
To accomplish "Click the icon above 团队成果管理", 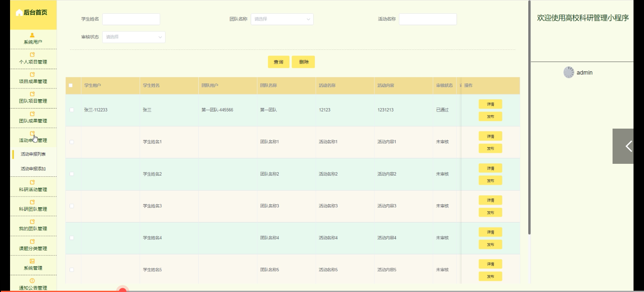I will tap(33, 114).
